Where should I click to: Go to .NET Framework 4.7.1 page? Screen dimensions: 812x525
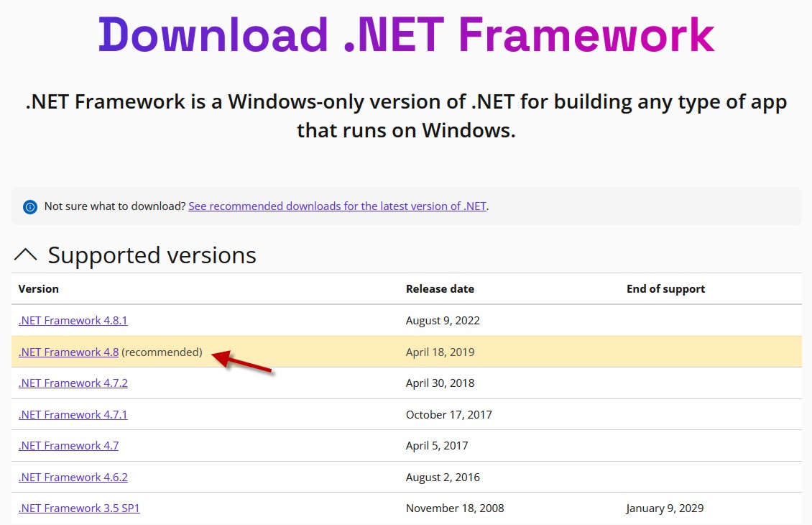point(73,415)
